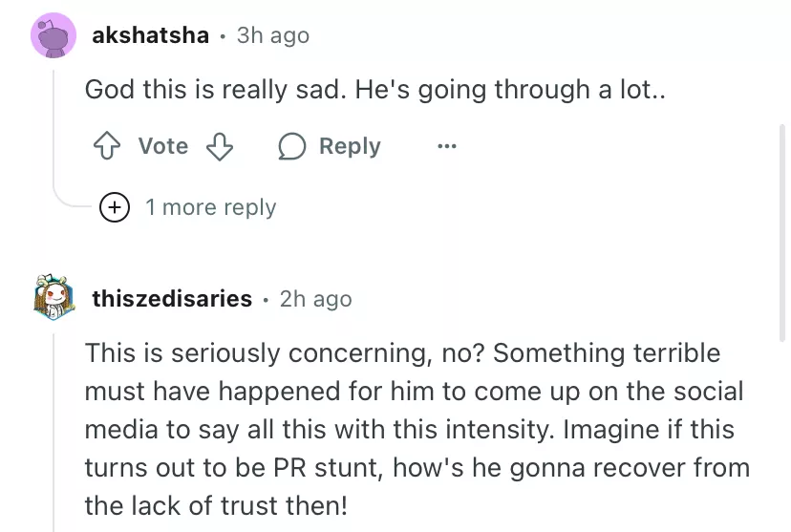Open akshatsha's avatar profile picture

tap(54, 37)
